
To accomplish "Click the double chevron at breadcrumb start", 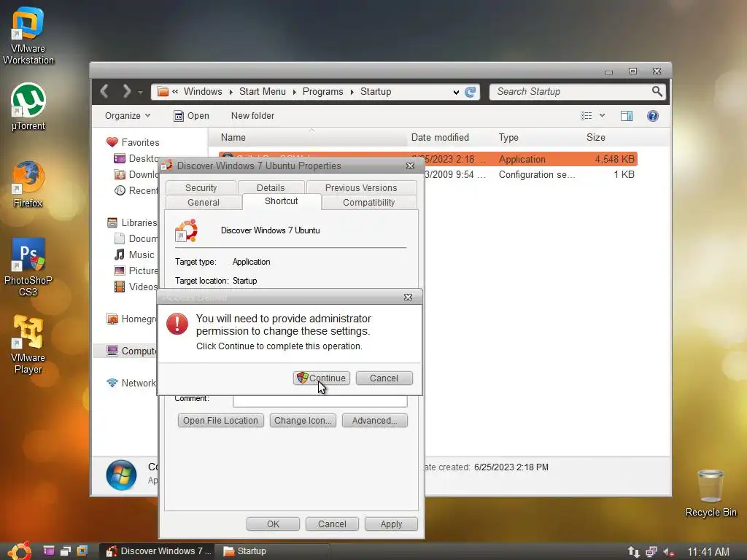I will pyautogui.click(x=175, y=91).
